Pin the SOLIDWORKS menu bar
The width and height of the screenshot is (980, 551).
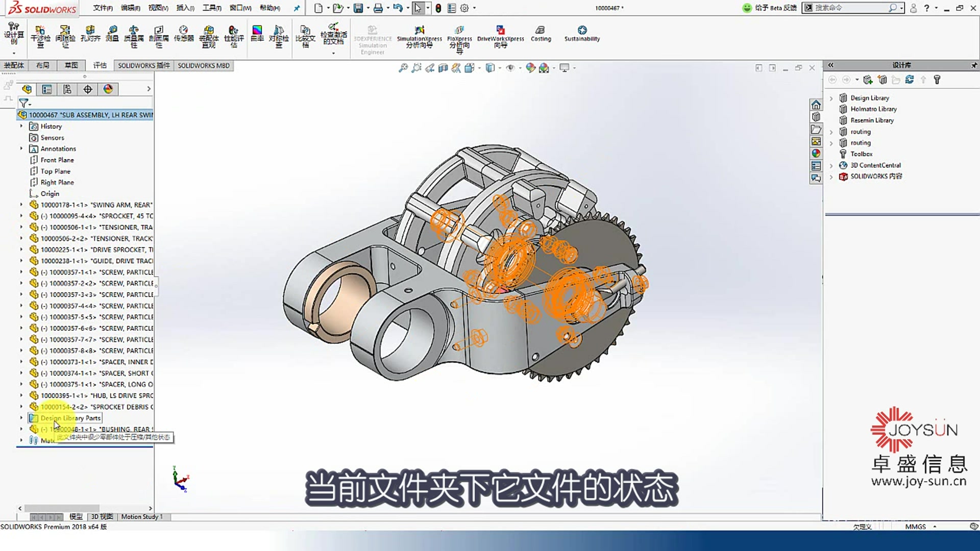(x=297, y=8)
